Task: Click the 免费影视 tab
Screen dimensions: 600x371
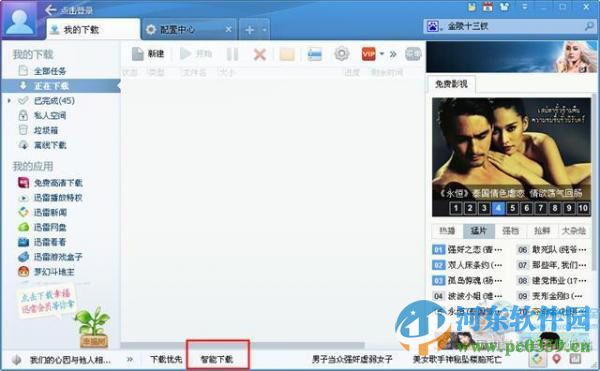Action: click(451, 84)
